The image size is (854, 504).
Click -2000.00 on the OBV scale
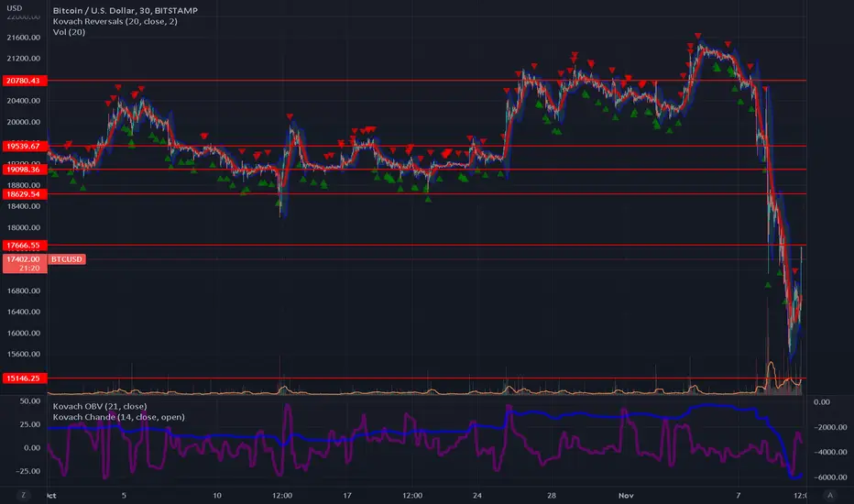[x=830, y=427]
